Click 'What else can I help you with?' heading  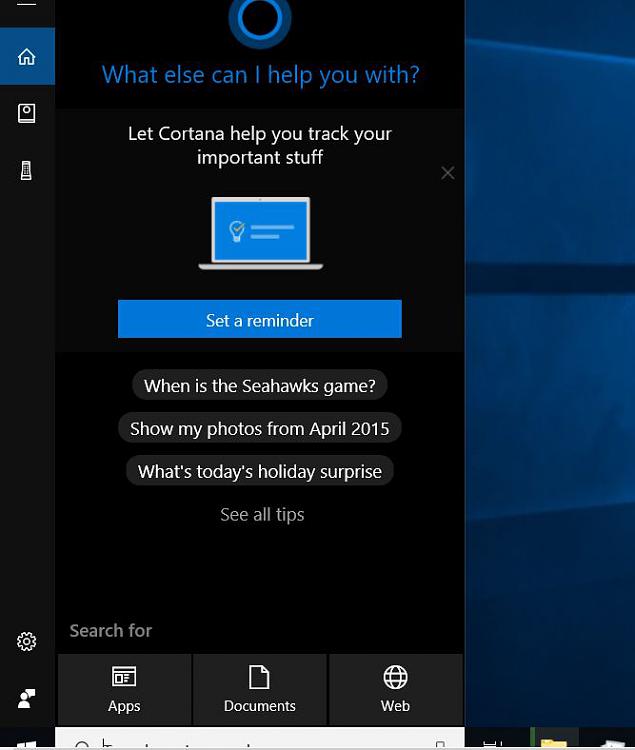tap(261, 75)
